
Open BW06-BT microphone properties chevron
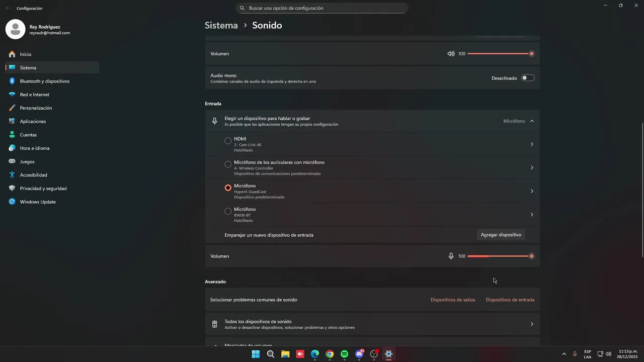pos(532,215)
